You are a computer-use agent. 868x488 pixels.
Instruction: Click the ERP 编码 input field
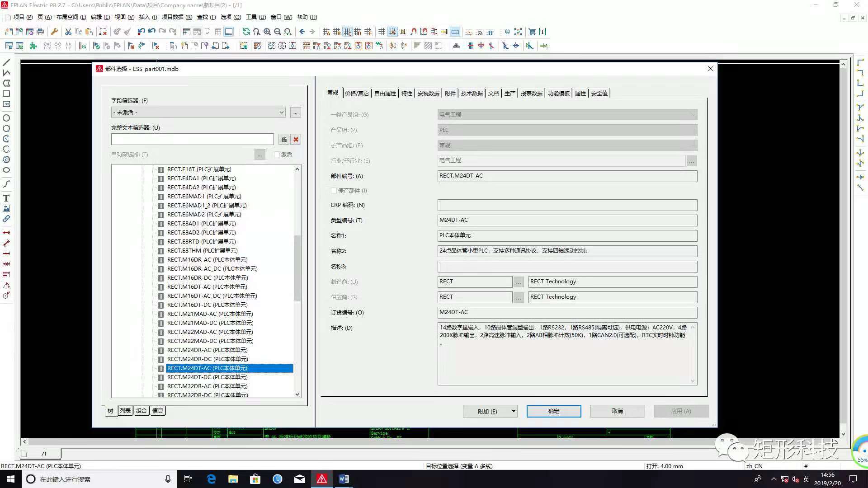[x=567, y=205]
